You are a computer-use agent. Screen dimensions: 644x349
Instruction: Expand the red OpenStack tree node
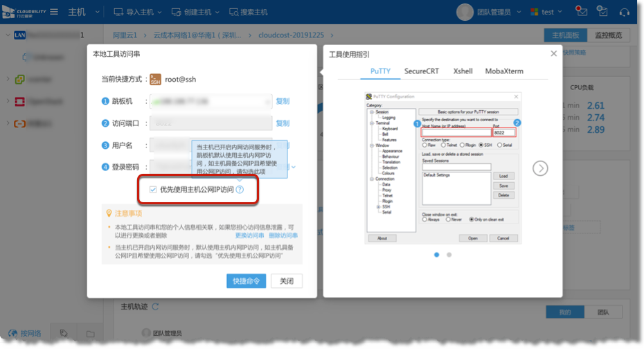pyautogui.click(x=8, y=101)
